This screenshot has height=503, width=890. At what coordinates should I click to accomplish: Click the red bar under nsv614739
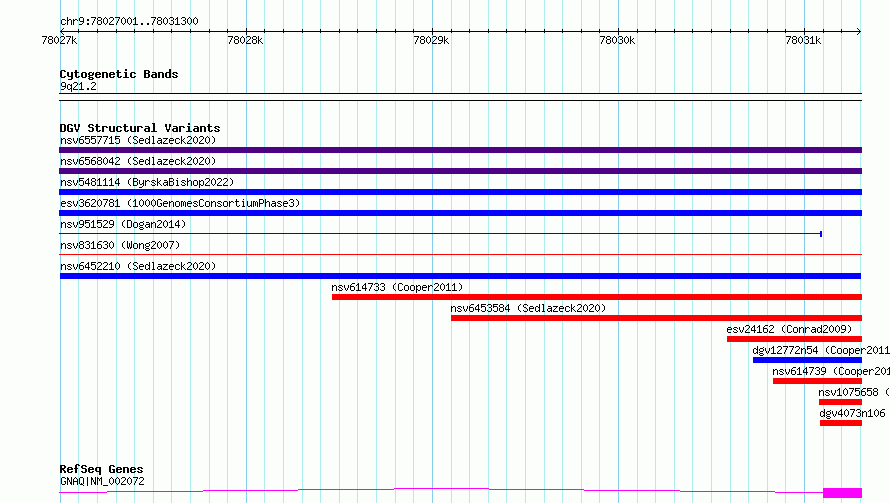pos(817,381)
